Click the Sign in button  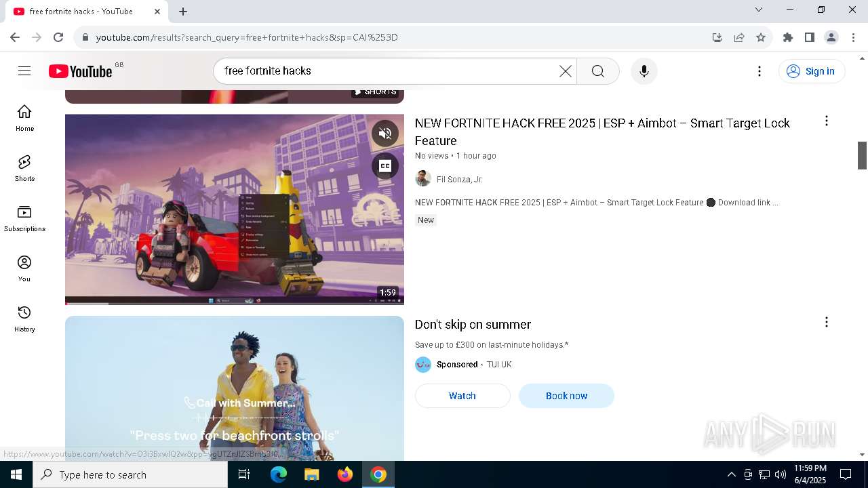coord(812,71)
